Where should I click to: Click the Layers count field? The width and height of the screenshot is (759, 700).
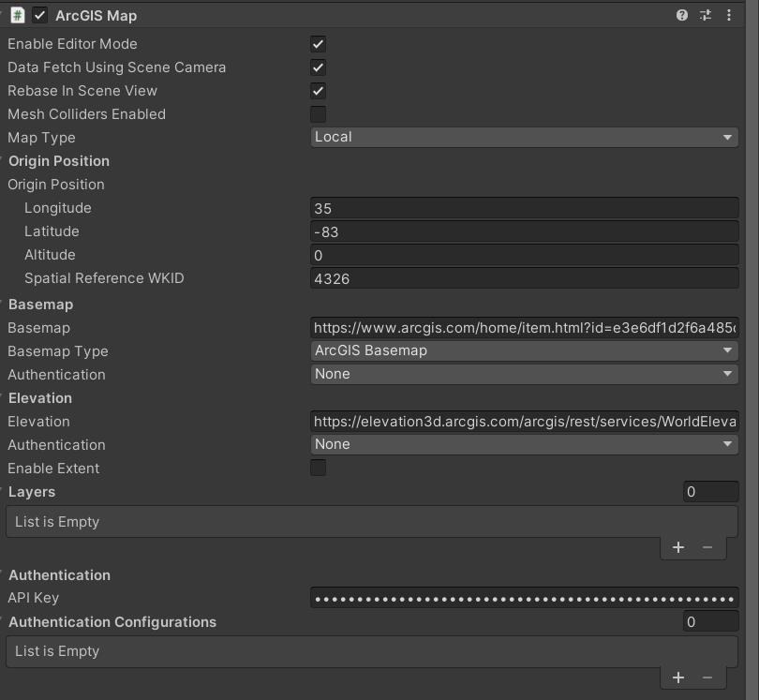pos(710,492)
